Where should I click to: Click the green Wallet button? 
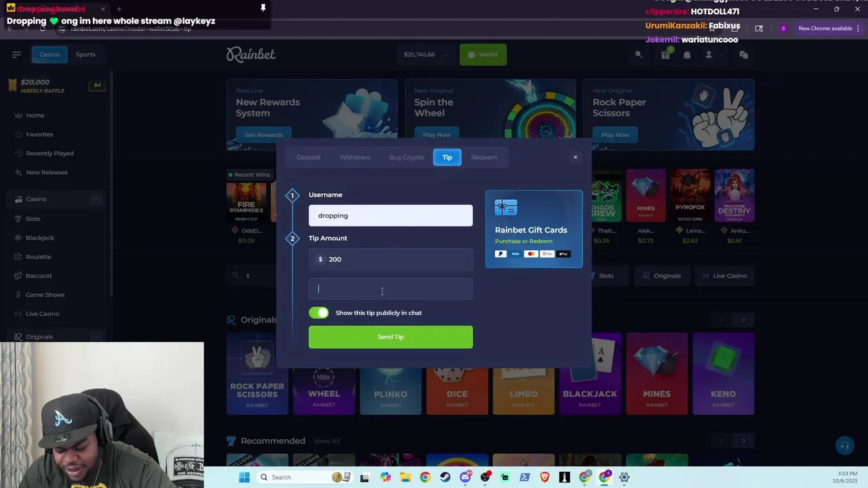click(483, 54)
